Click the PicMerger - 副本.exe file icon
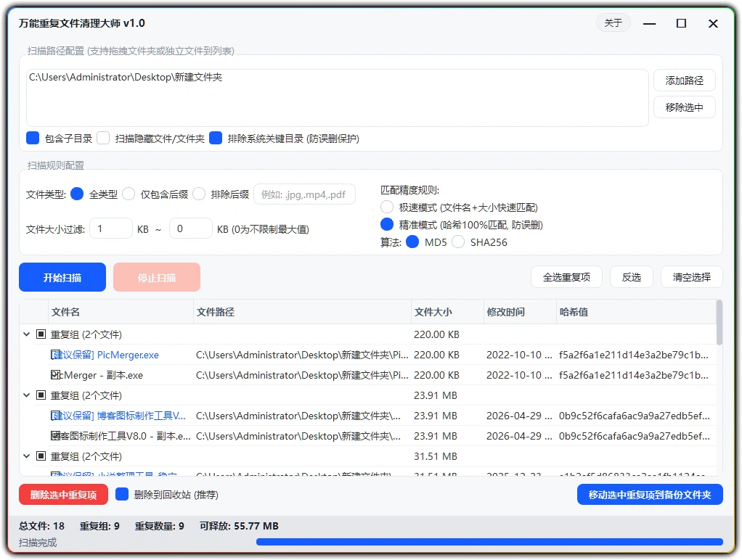The image size is (742, 560). click(x=57, y=375)
